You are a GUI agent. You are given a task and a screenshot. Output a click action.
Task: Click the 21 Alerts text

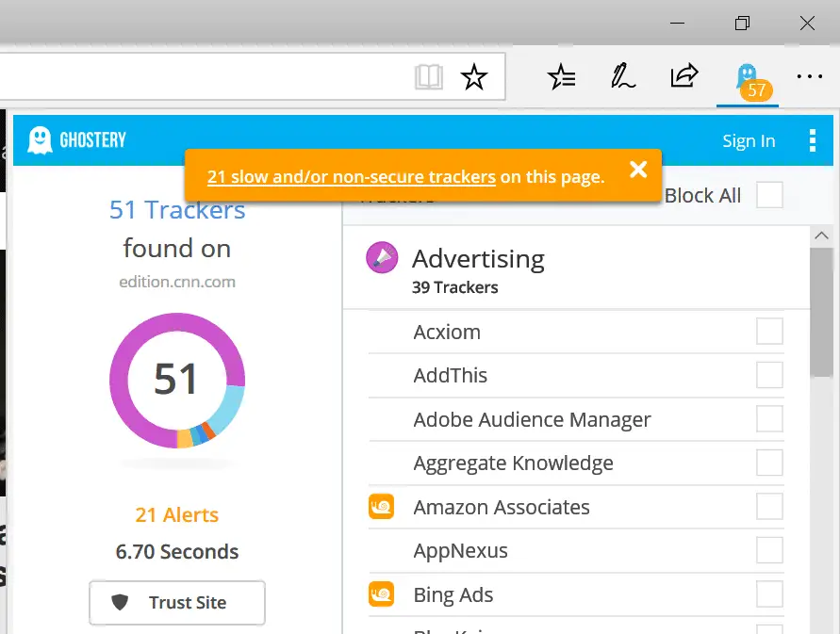coord(177,514)
